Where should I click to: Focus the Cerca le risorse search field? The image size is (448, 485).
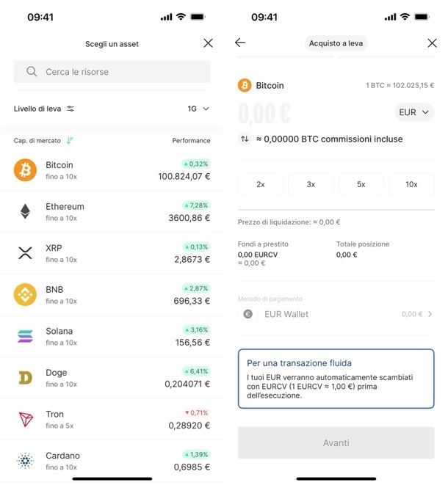point(112,72)
